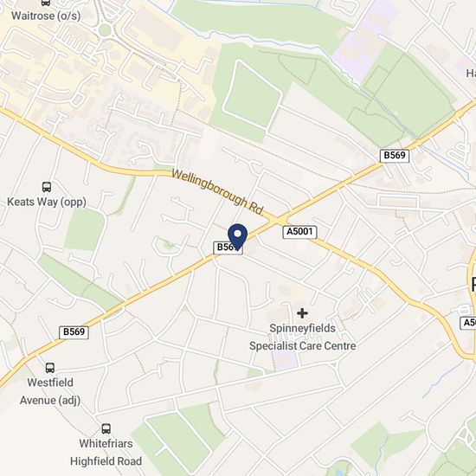Click the A5001 road shield
Image resolution: width=476 pixels, height=476 pixels.
tap(299, 232)
